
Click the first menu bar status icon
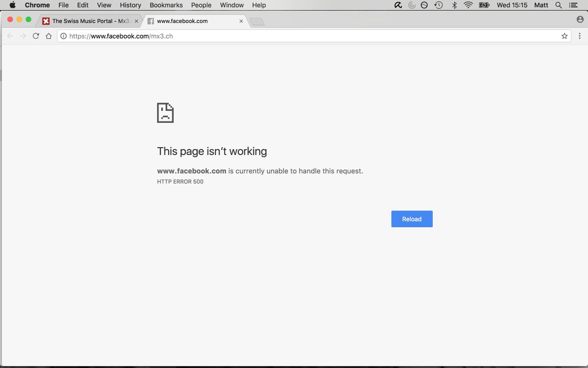[x=398, y=5]
